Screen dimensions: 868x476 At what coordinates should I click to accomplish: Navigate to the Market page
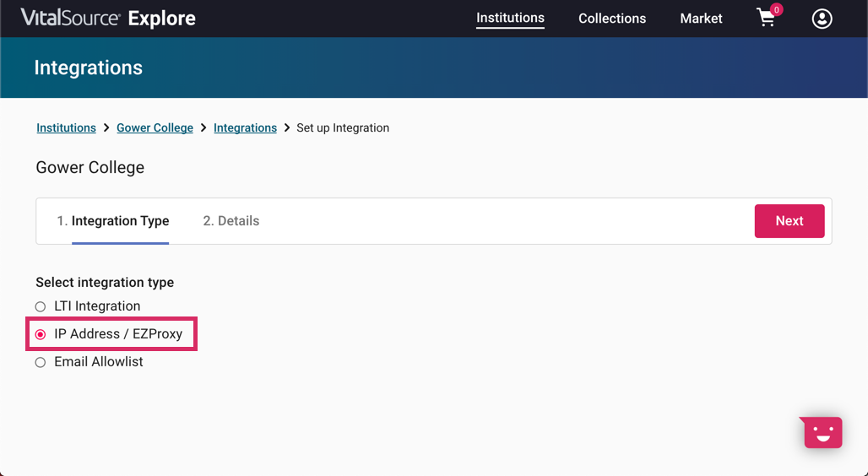[x=701, y=19]
